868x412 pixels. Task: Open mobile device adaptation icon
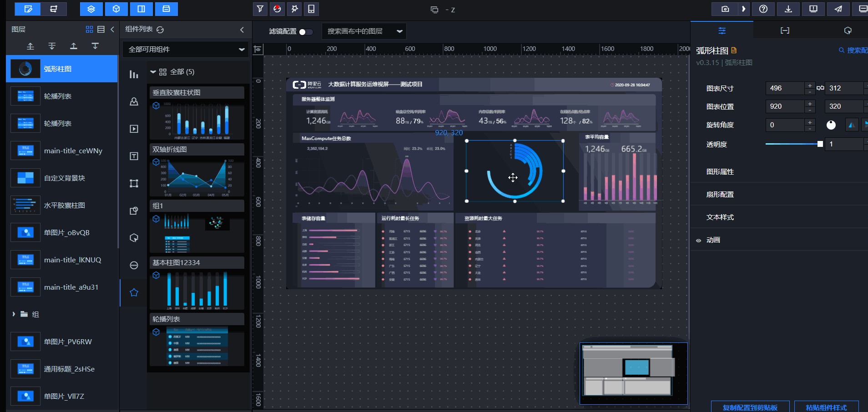tap(311, 9)
